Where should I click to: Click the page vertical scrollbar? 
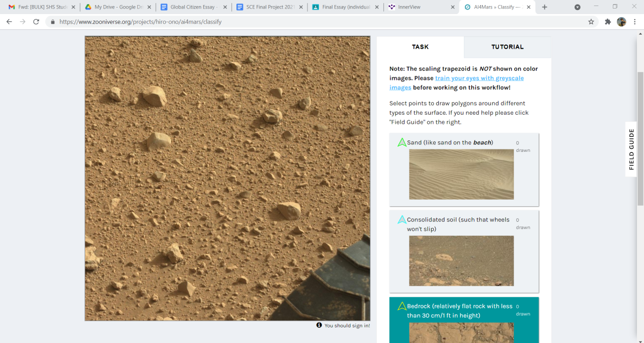pos(640,138)
